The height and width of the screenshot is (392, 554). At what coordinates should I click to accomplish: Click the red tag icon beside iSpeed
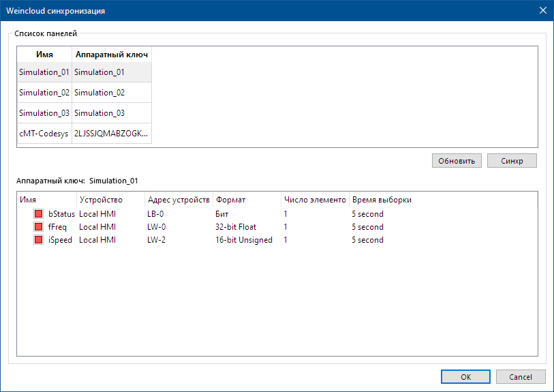click(39, 240)
